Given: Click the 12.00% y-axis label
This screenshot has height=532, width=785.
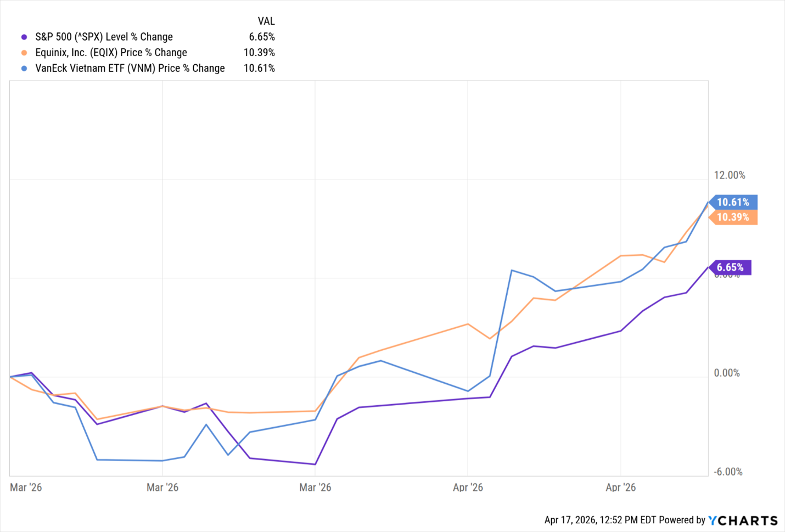Looking at the screenshot, I should click(730, 175).
